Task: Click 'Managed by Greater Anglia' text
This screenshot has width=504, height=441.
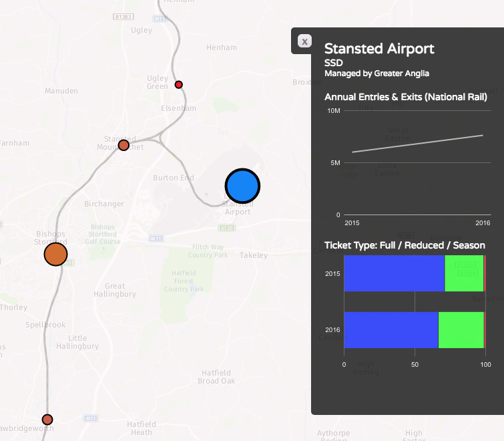Action: pos(376,73)
